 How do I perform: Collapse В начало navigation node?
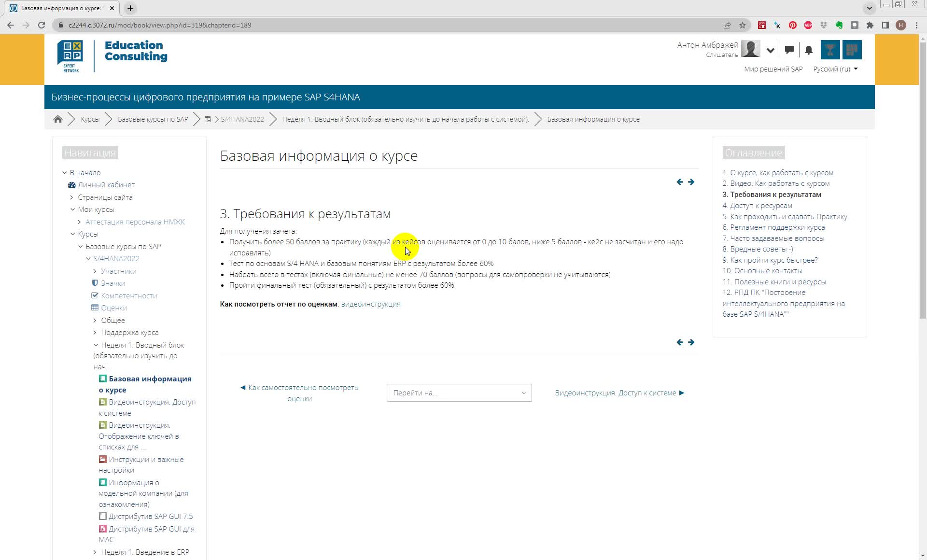64,173
